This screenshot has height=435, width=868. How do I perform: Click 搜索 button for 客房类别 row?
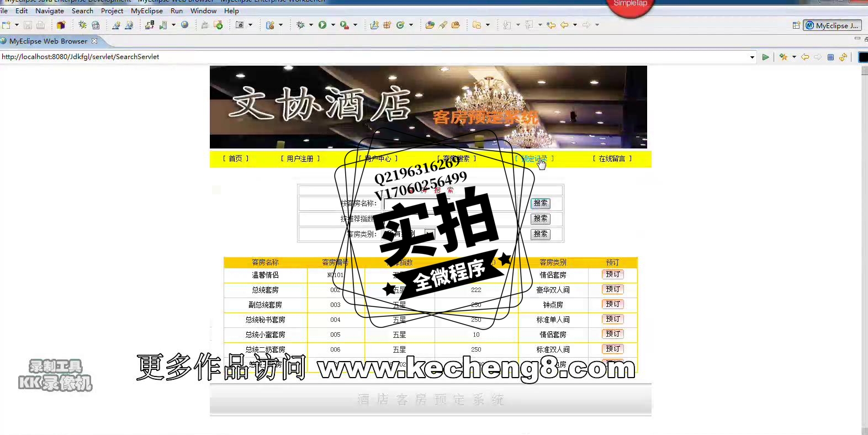[541, 234]
